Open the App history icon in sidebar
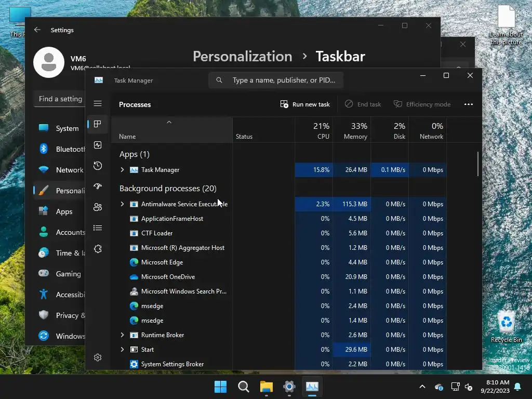Screen dimensions: 532x399 tap(98, 166)
